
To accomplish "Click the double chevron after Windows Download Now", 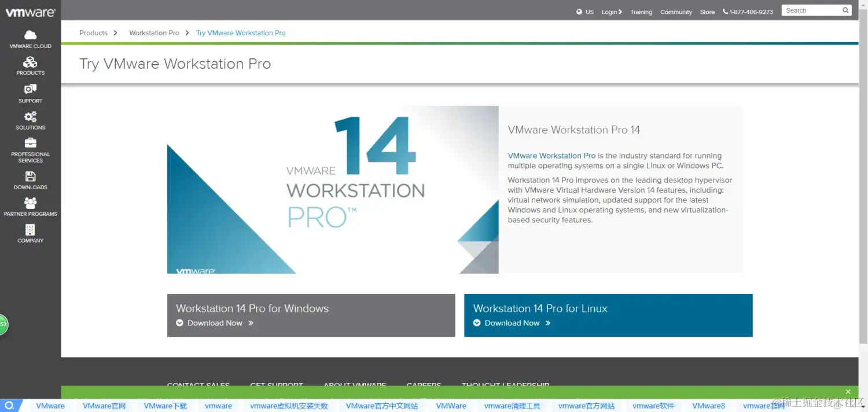I will tap(251, 323).
